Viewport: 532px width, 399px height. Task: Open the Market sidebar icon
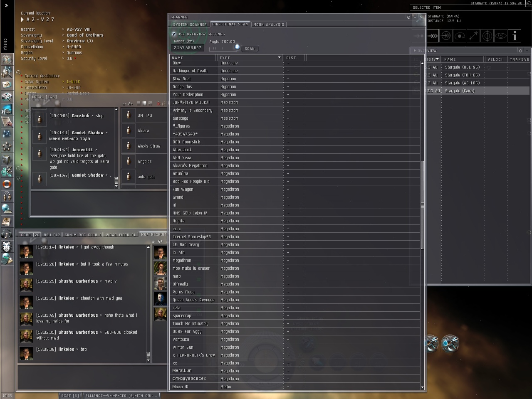pyautogui.click(x=7, y=109)
